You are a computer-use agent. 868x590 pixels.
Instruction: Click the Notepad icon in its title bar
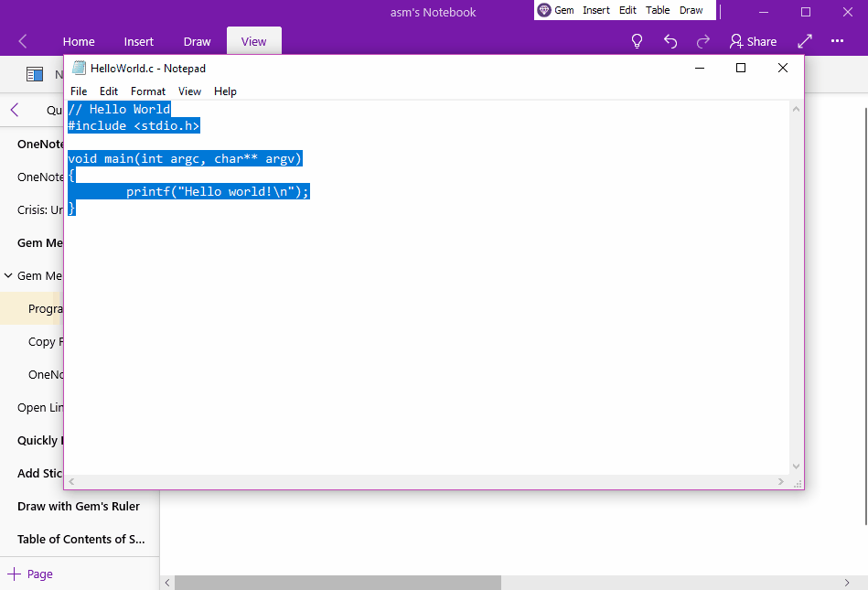point(77,68)
